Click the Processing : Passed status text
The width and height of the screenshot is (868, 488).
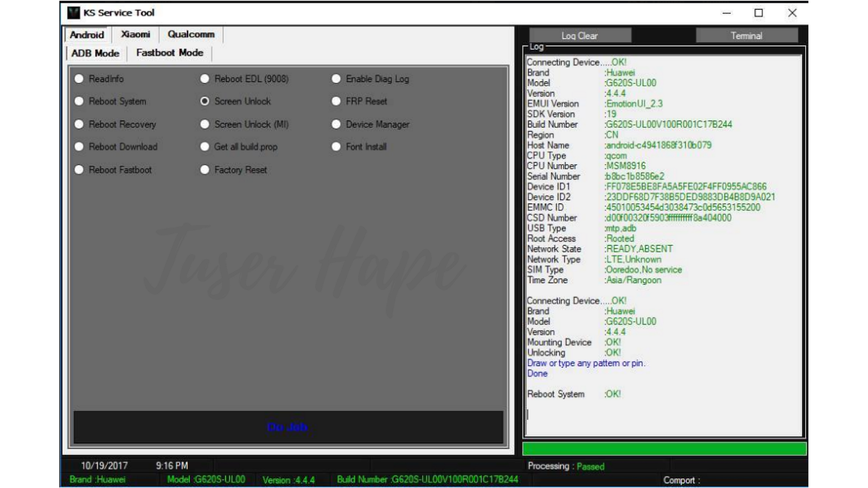tap(566, 466)
